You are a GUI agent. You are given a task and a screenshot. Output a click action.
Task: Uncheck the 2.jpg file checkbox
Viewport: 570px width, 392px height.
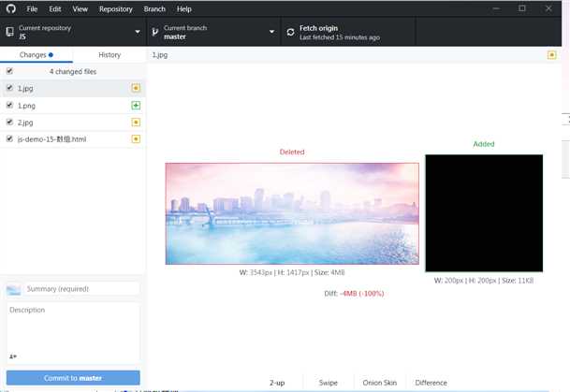pyautogui.click(x=9, y=122)
